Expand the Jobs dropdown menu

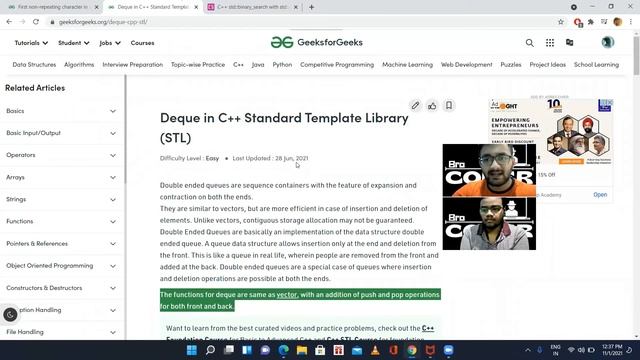(110, 43)
